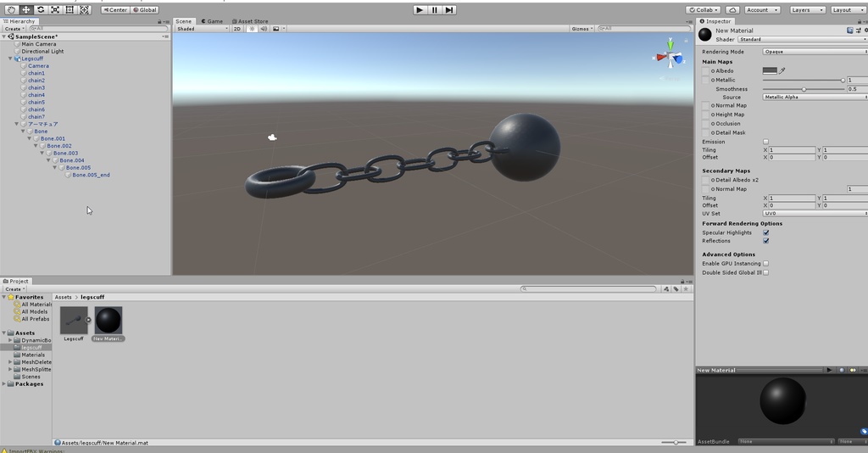Screen dimensions: 868x453
Task: Select the Inspector tab
Action: click(715, 21)
